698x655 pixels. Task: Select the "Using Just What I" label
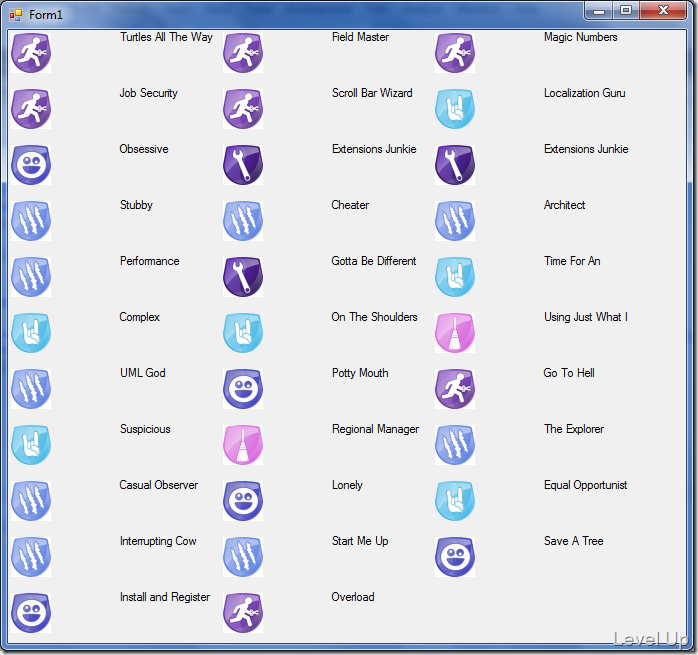pos(586,317)
